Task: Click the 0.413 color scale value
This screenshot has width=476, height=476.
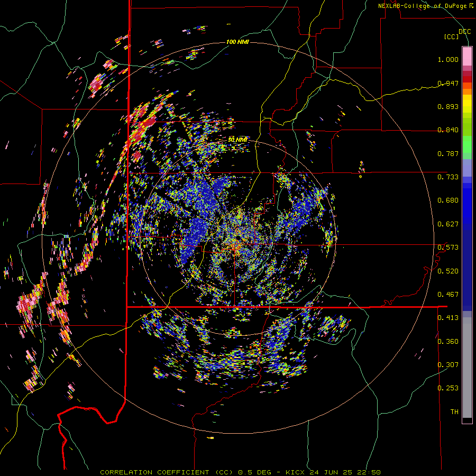Action: pos(448,318)
